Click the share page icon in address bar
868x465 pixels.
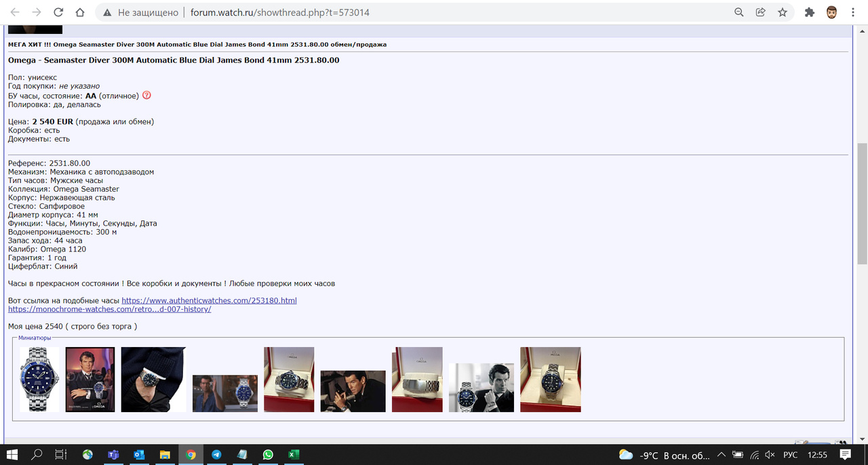click(761, 12)
